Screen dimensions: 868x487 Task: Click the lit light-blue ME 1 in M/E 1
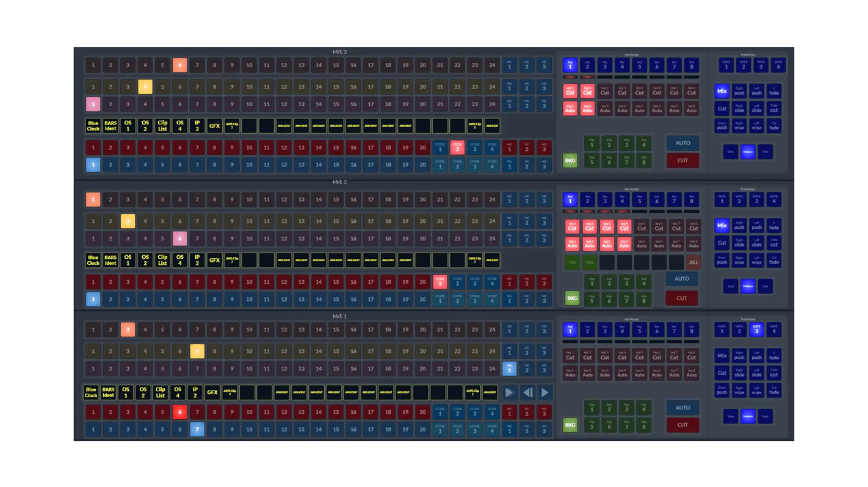click(510, 369)
